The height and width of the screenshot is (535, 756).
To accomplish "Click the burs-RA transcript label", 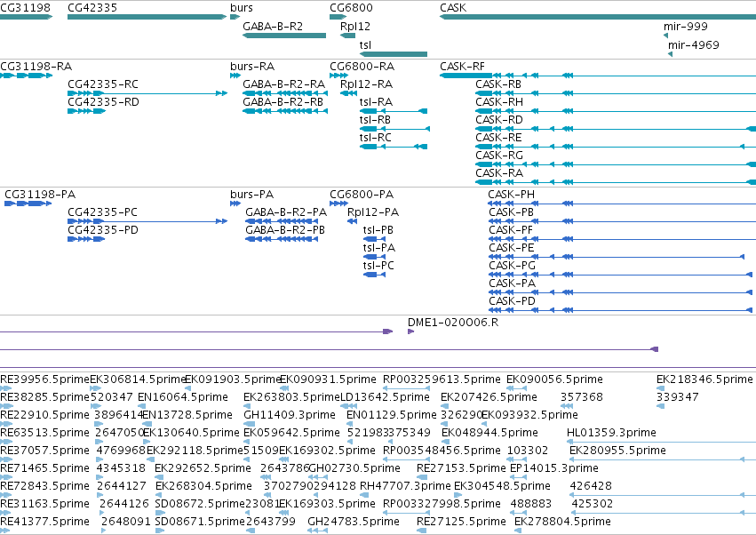I will [252, 67].
